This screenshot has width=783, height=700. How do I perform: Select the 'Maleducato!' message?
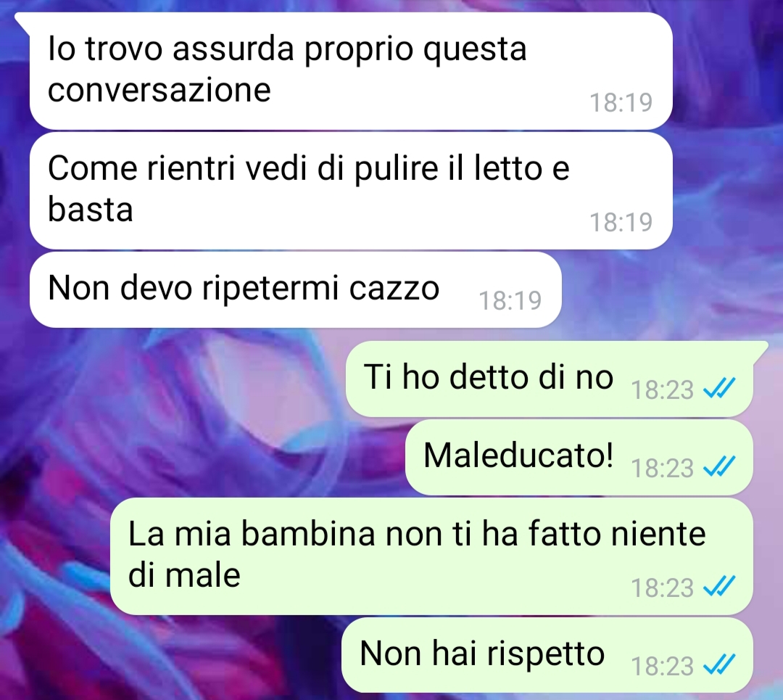tap(579, 458)
